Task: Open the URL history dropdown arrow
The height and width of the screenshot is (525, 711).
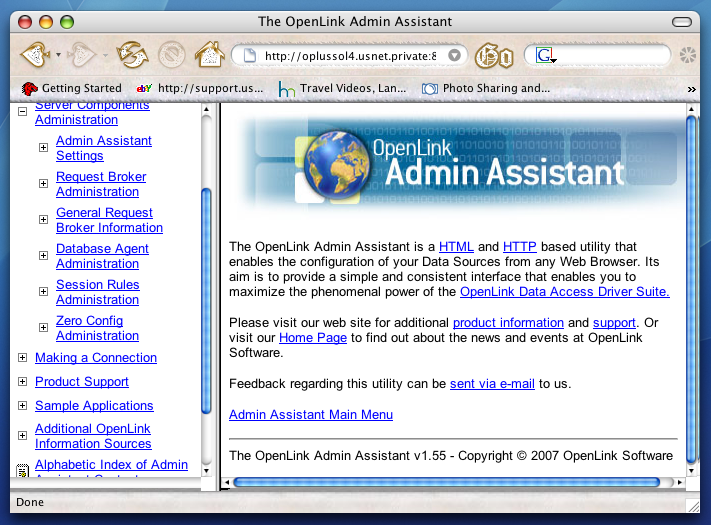Action: 455,56
